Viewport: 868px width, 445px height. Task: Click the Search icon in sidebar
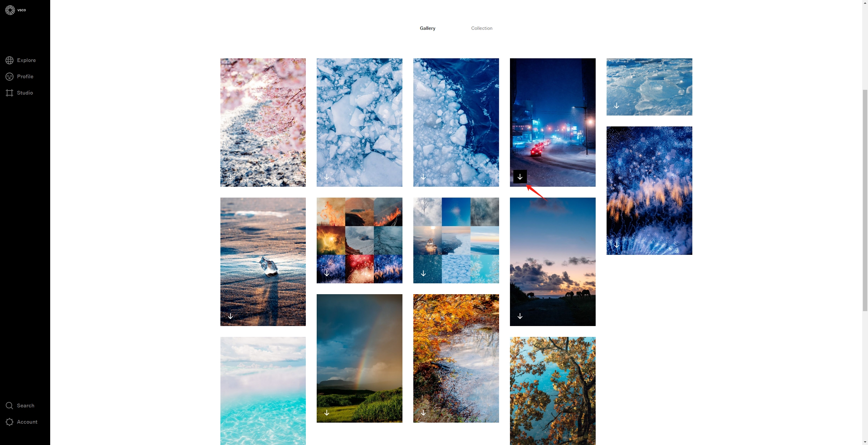[x=8, y=406]
